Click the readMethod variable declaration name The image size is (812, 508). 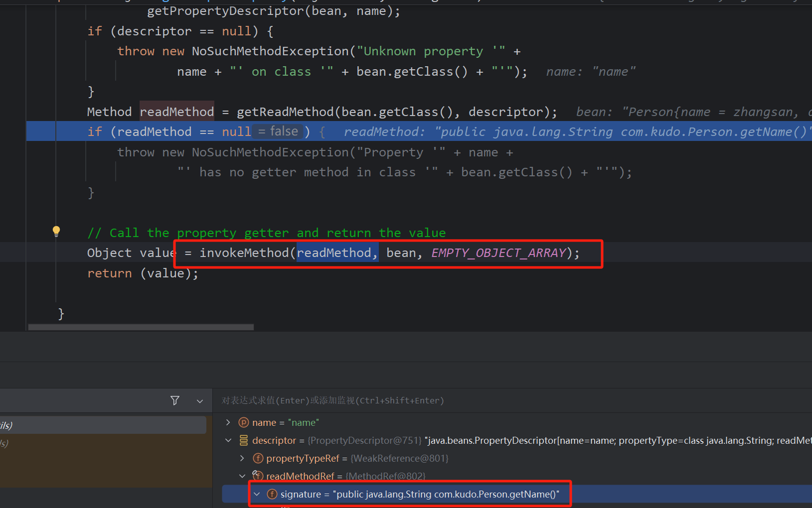[x=177, y=112]
